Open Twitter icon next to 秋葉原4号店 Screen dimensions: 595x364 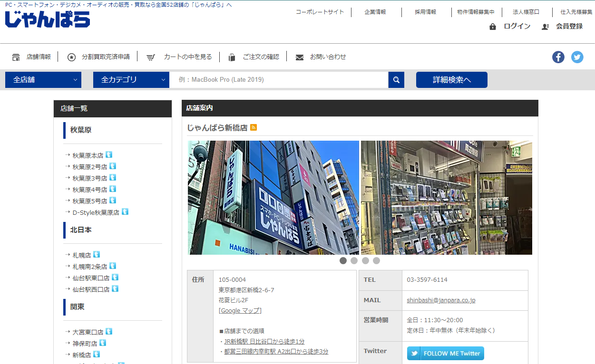coord(113,189)
